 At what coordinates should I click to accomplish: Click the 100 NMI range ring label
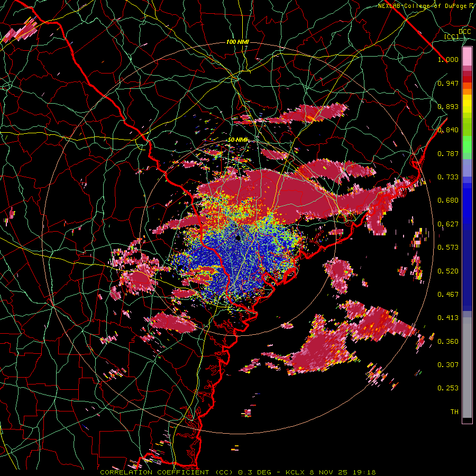237,42
